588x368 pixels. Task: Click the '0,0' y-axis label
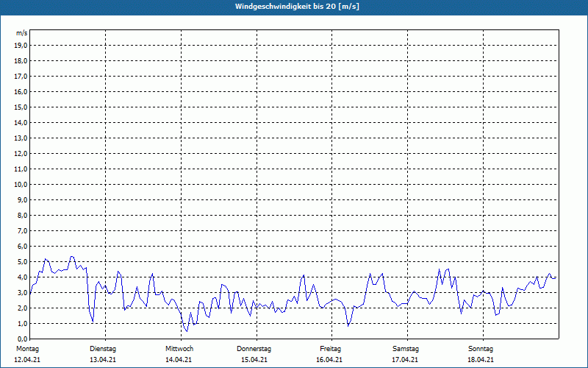click(22, 339)
